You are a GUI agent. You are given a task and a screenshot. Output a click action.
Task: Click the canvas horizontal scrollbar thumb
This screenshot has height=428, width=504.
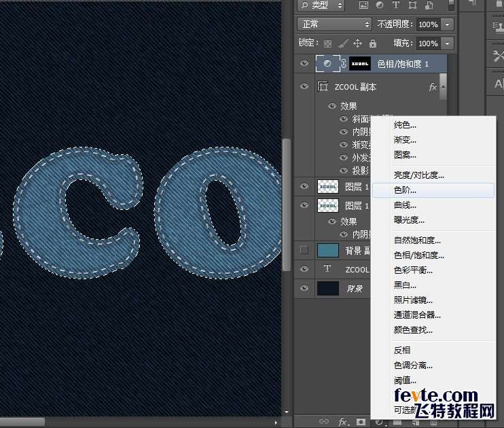click(x=22, y=422)
